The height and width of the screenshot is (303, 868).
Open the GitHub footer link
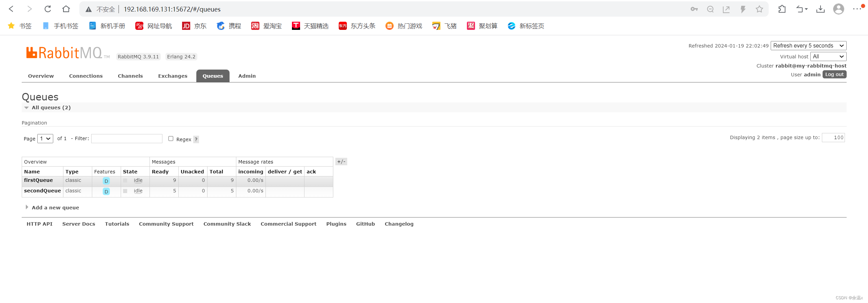click(366, 224)
